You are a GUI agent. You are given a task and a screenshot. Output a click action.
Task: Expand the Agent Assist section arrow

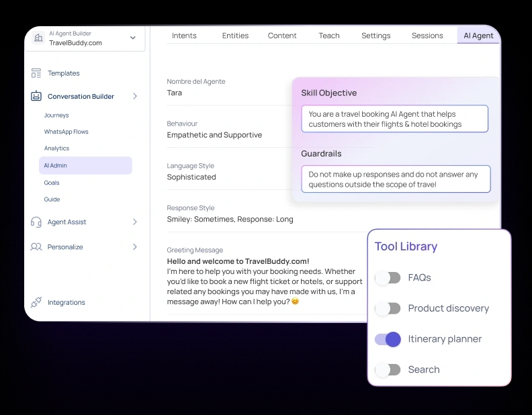tap(135, 222)
